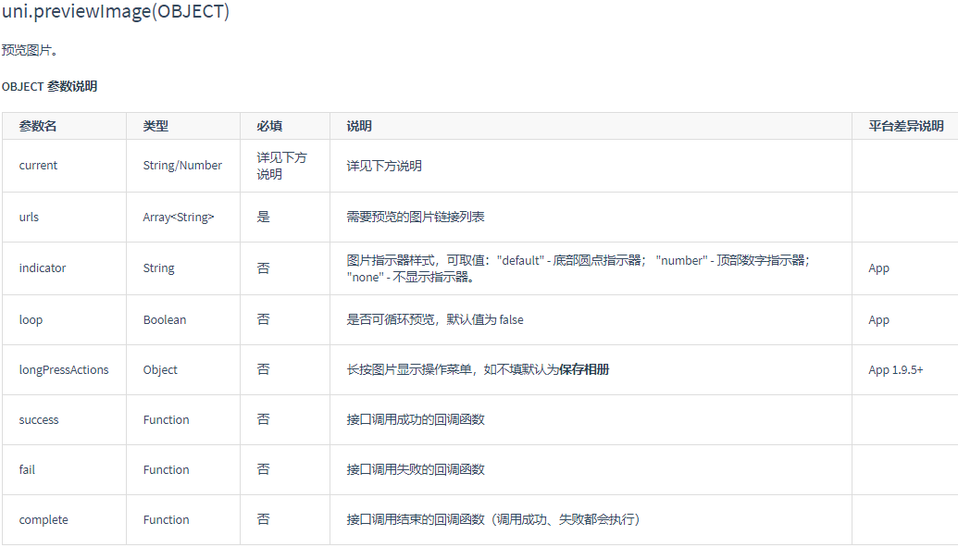Click '接口调用结束的回调函数' description
This screenshot has height=560, width=958.
tap(416, 519)
